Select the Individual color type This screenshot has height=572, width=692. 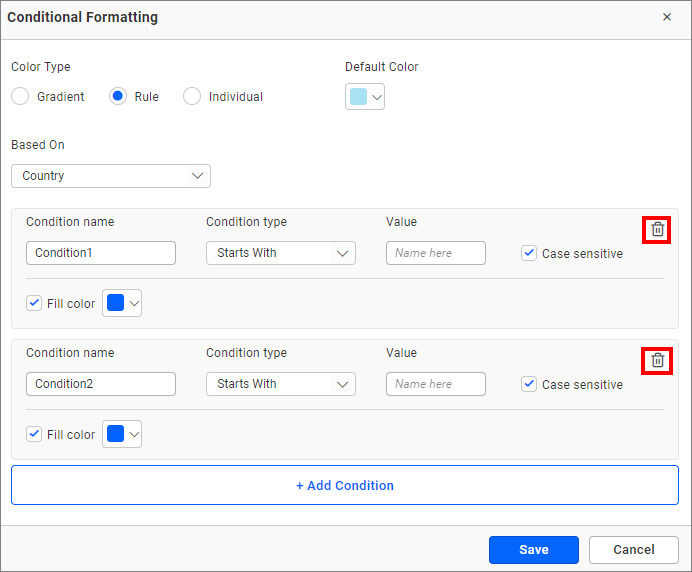(192, 97)
